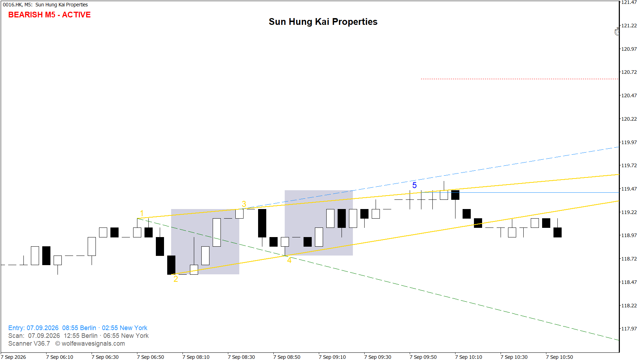
Task: Click the "7 Sep 10:50" time axis label
Action: [x=560, y=357]
